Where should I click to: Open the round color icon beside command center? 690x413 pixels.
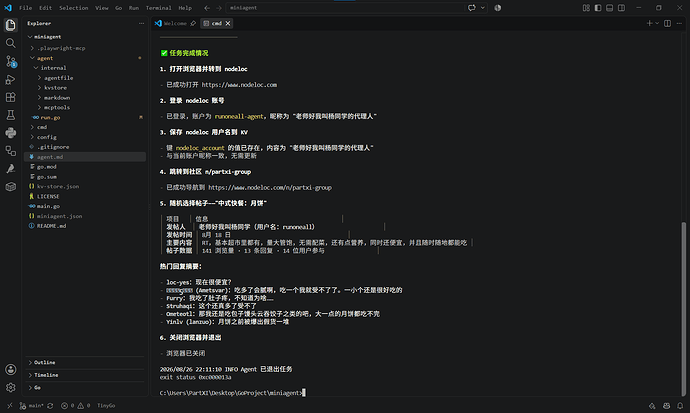pos(498,8)
